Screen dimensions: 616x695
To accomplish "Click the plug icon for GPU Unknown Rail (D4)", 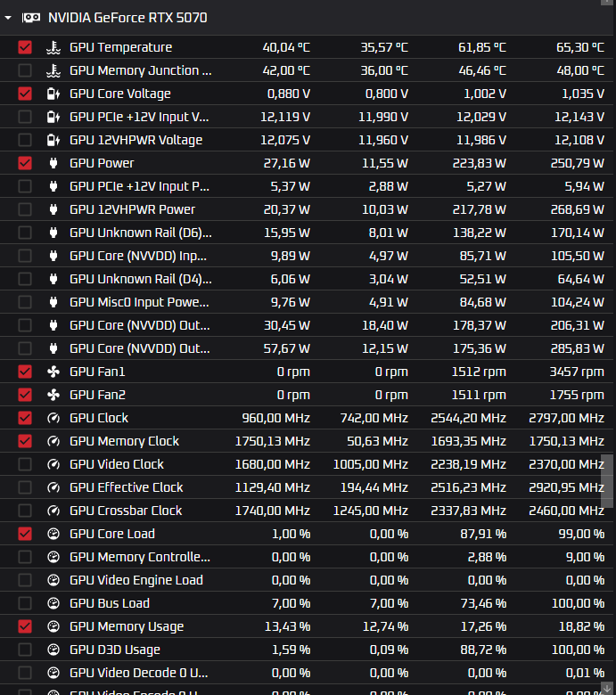I will [53, 279].
